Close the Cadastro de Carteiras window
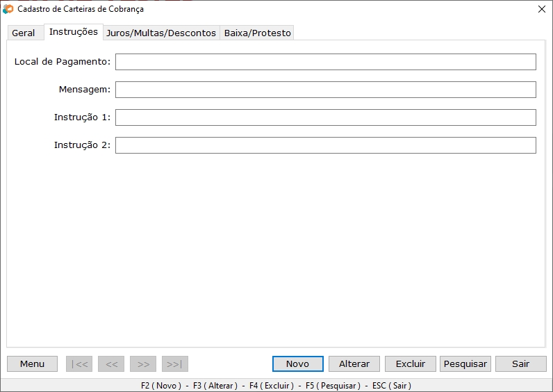This screenshot has height=392, width=553. tap(542, 9)
